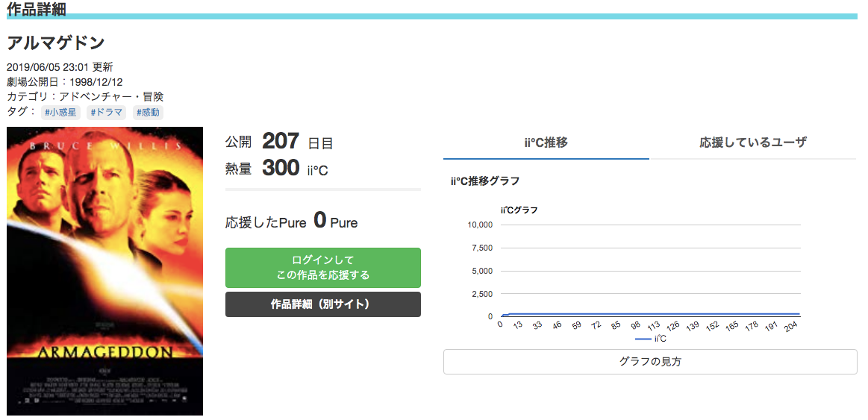Click the 0 x-axis tick label

pos(500,325)
